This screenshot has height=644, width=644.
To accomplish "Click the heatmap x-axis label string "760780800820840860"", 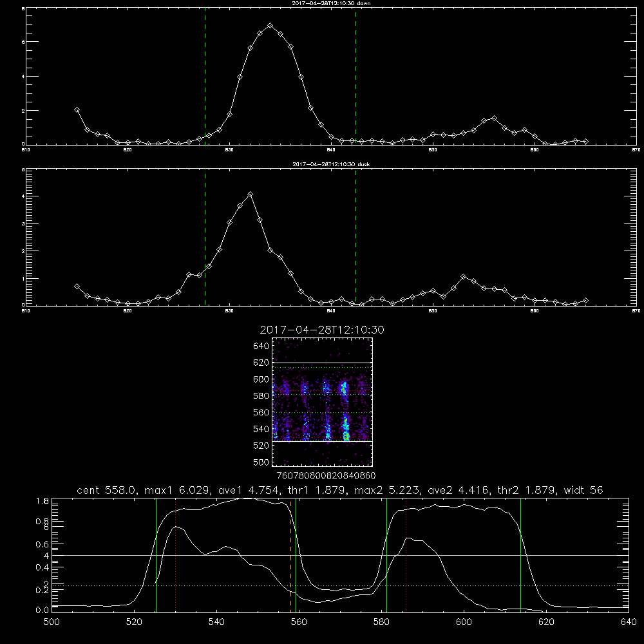I will pyautogui.click(x=327, y=476).
